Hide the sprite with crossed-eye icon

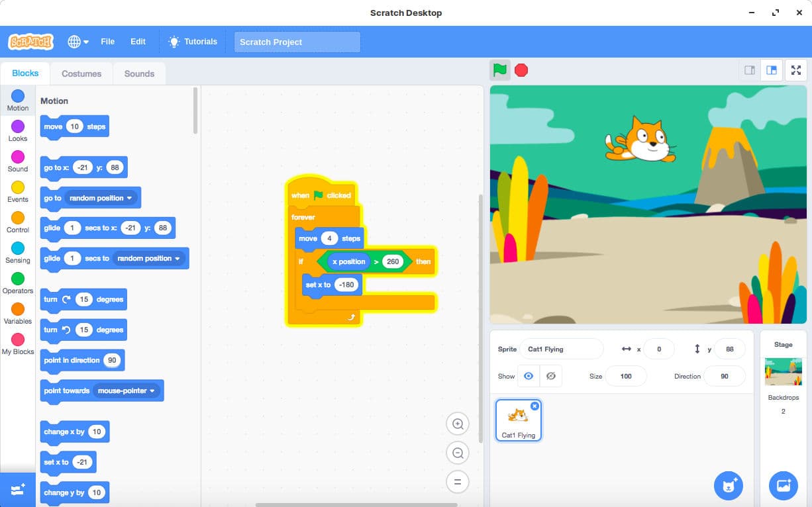550,376
